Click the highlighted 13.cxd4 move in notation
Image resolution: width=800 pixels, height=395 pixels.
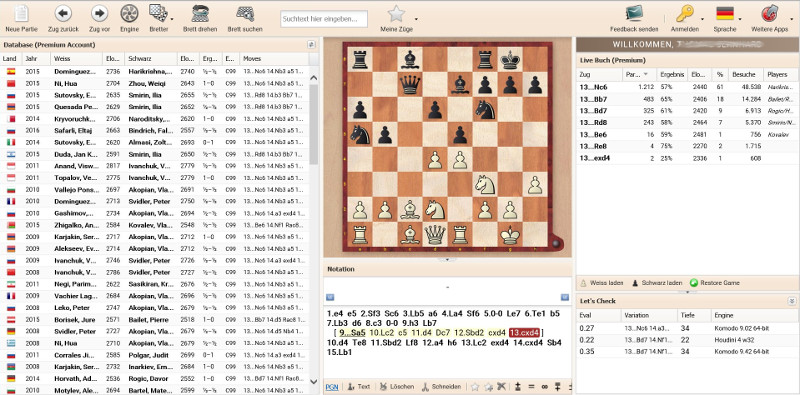click(x=524, y=333)
